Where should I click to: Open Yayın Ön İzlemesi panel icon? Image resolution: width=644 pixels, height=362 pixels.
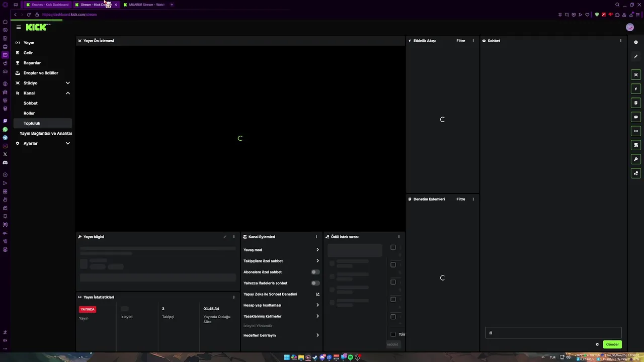(79, 41)
